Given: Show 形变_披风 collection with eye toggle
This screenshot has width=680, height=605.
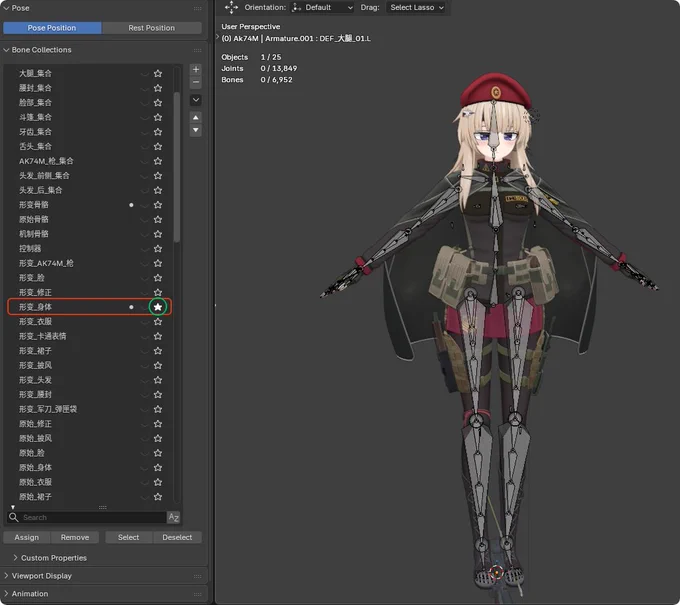Looking at the screenshot, I should pos(144,365).
